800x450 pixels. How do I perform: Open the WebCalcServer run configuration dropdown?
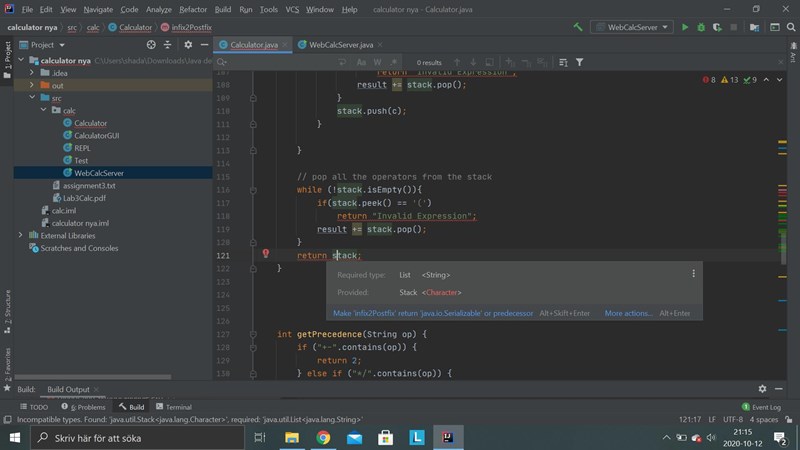[630, 27]
